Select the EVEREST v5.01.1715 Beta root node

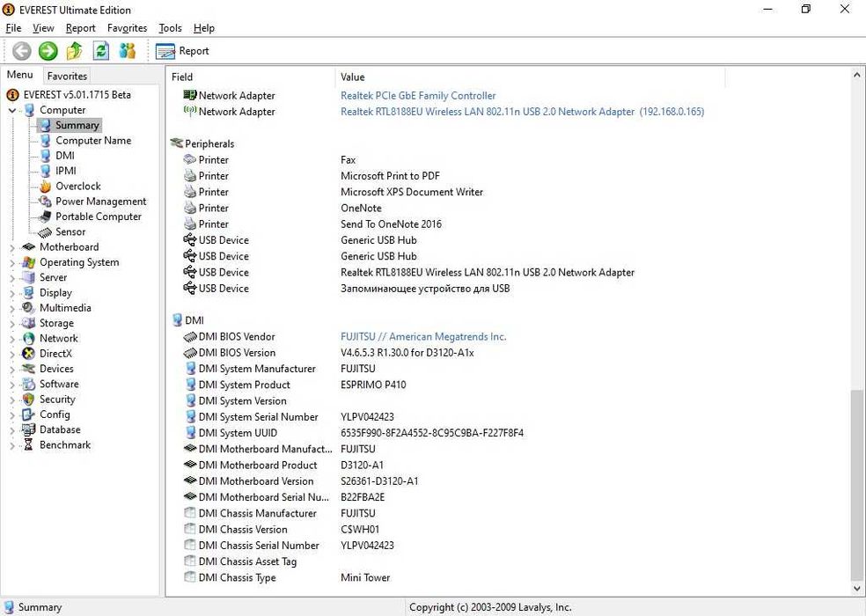click(x=77, y=94)
